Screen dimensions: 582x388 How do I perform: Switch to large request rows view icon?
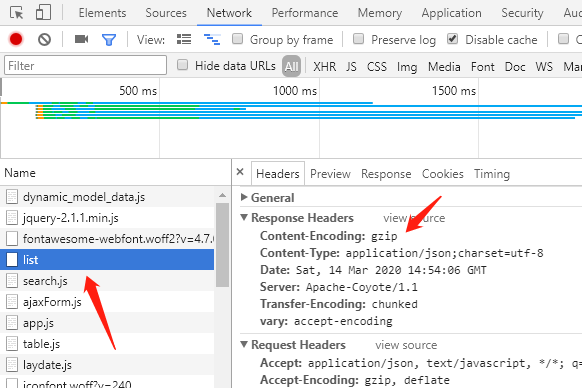(x=184, y=39)
